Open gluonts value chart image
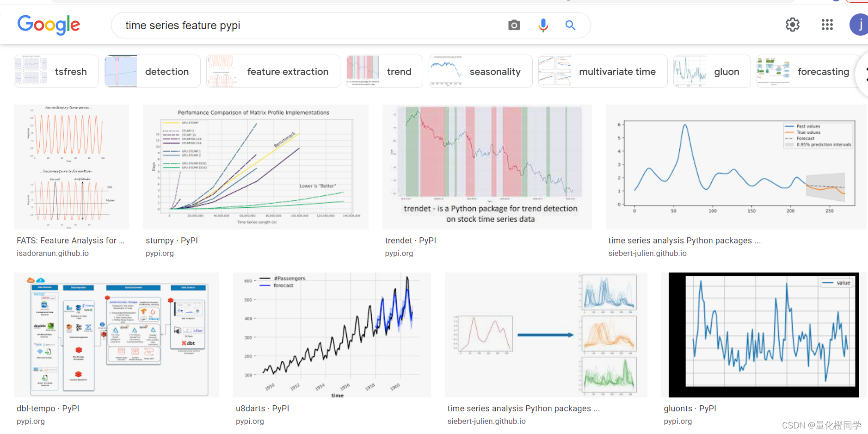The width and height of the screenshot is (868, 434). pyautogui.click(x=764, y=335)
